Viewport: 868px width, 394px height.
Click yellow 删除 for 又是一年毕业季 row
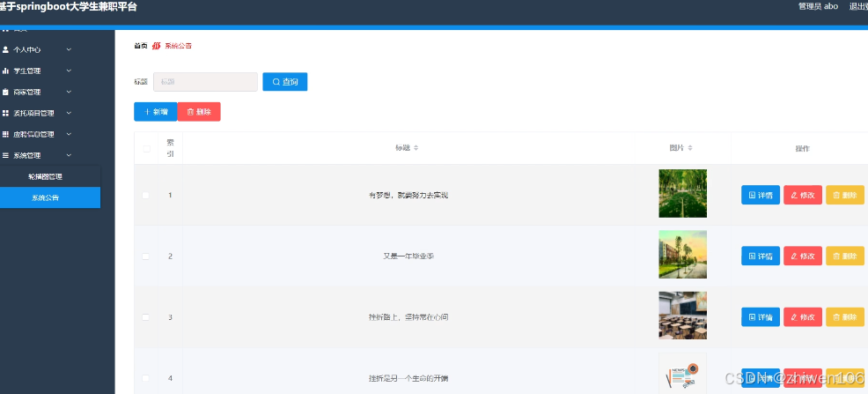845,256
